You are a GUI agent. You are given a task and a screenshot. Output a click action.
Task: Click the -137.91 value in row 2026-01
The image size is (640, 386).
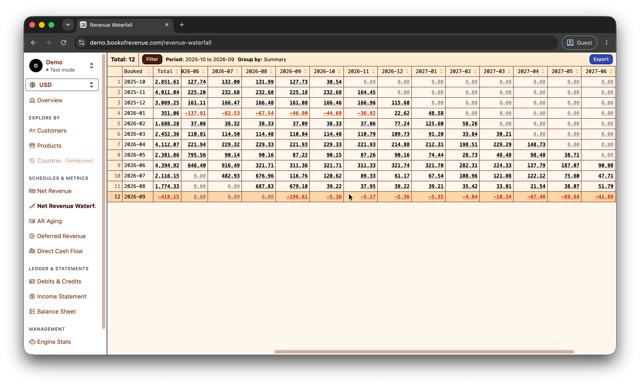coord(196,113)
